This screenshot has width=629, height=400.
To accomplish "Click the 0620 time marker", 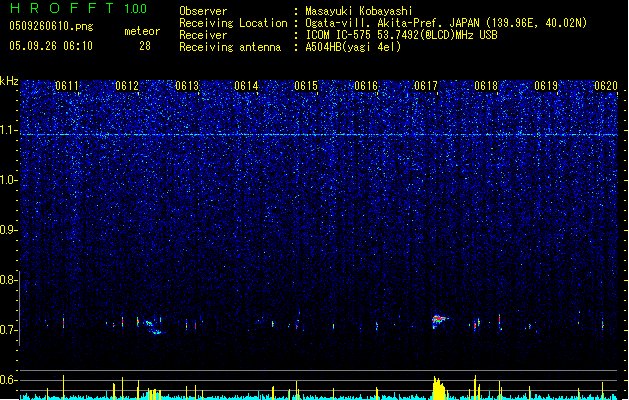I will 606,86.
